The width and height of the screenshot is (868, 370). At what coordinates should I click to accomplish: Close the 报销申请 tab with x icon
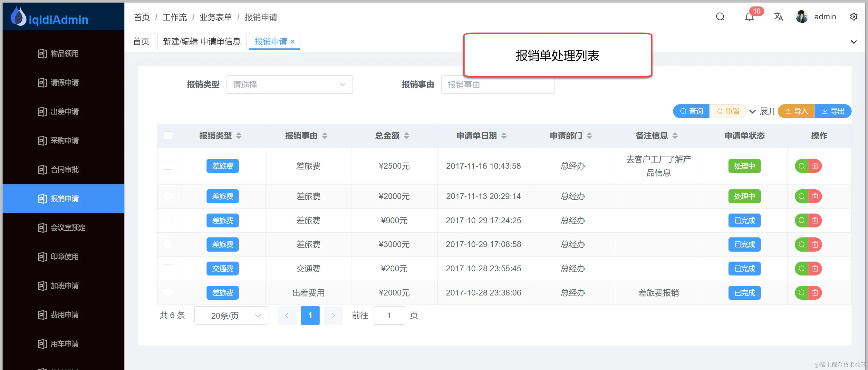(293, 42)
